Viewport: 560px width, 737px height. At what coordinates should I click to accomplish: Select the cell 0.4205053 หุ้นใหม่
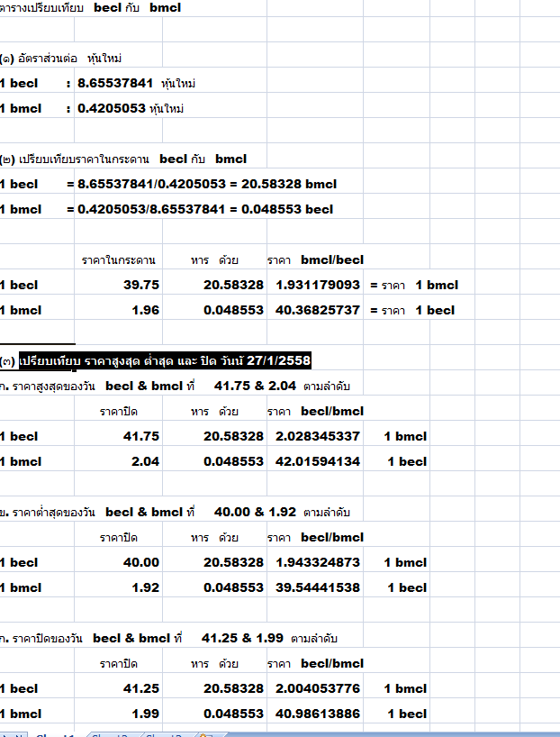[131, 109]
